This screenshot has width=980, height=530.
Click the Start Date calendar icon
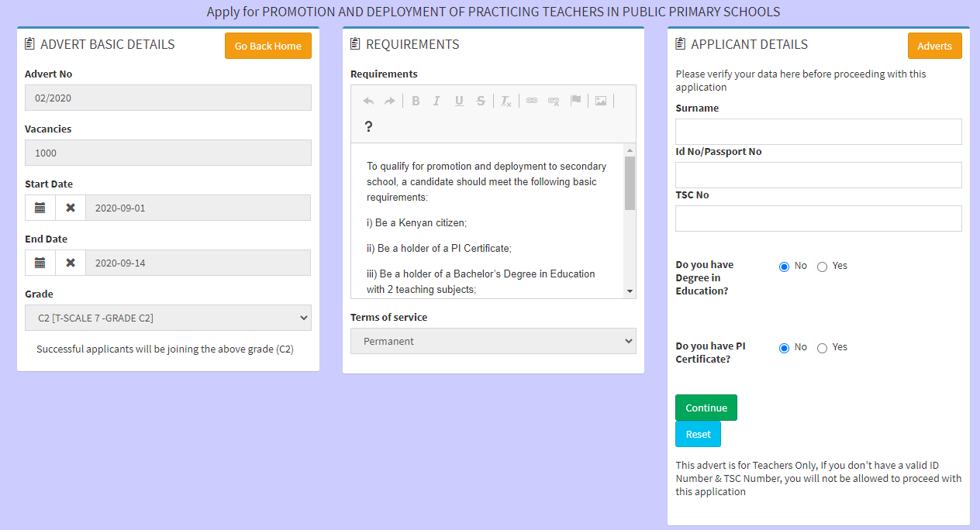[x=40, y=208]
